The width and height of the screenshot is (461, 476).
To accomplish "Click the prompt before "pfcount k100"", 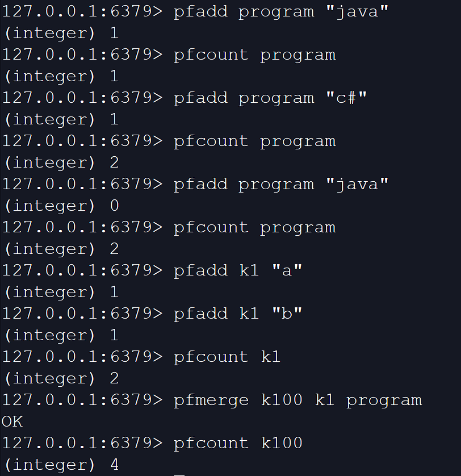I will pyautogui.click(x=82, y=443).
